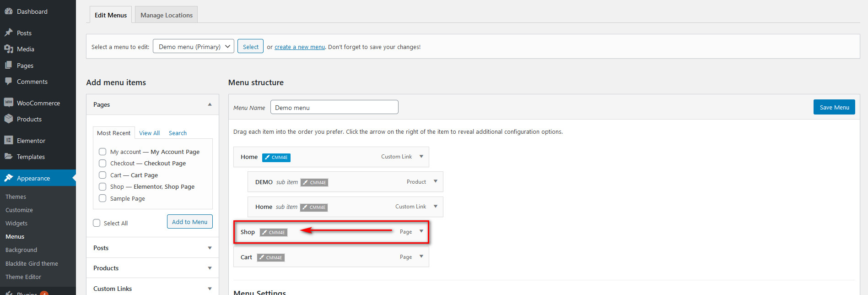Click the Add to Menu button
The width and height of the screenshot is (868, 295).
[190, 222]
